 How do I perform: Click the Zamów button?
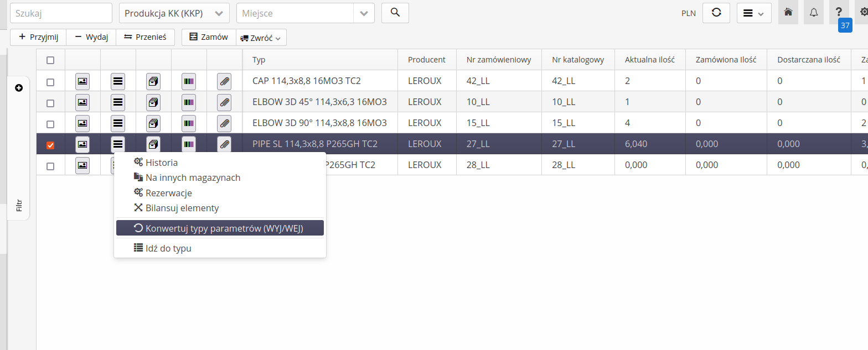tap(209, 37)
